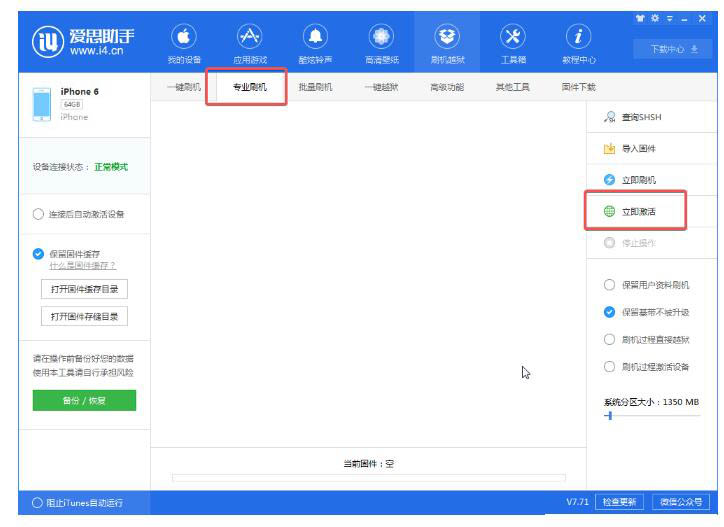Click 打开固件缓存目录 button

(84, 289)
